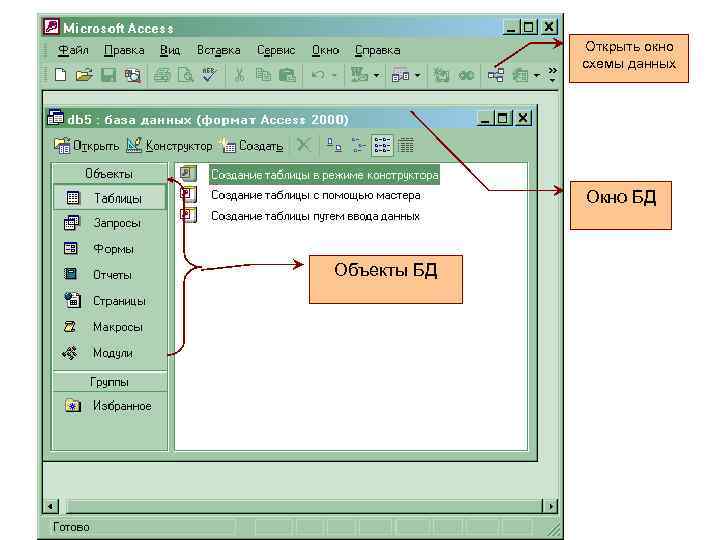The height and width of the screenshot is (540, 720).
Task: Select Отчеты in the objects list
Action: [x=109, y=275]
